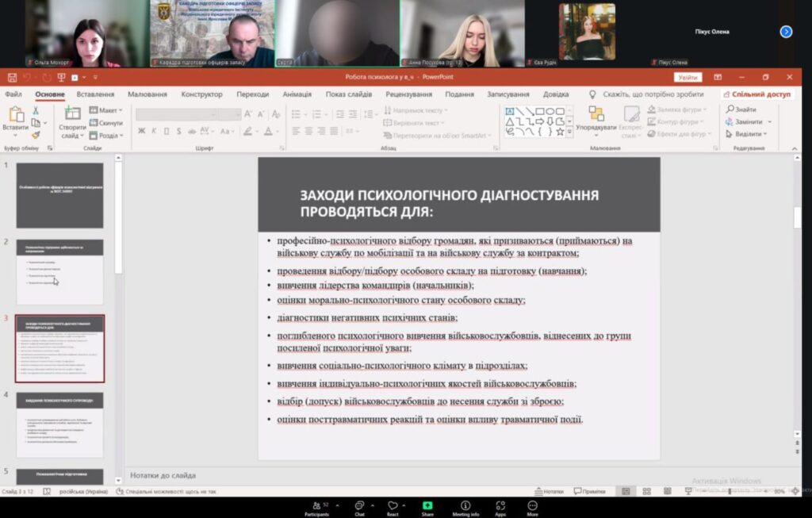Switch to the Переходи tab
Viewport: 812px width, 518px height.
(252, 94)
